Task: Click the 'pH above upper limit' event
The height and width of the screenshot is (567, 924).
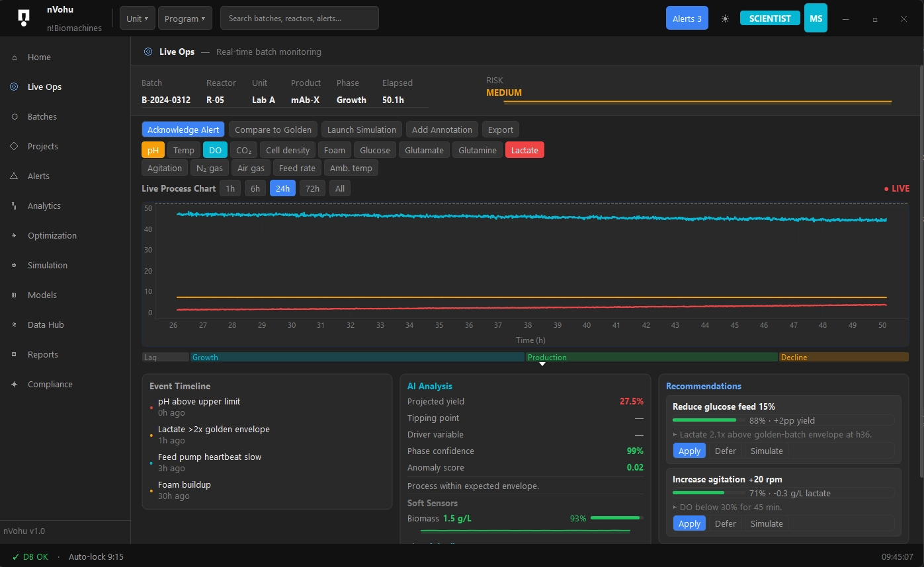Action: [199, 401]
